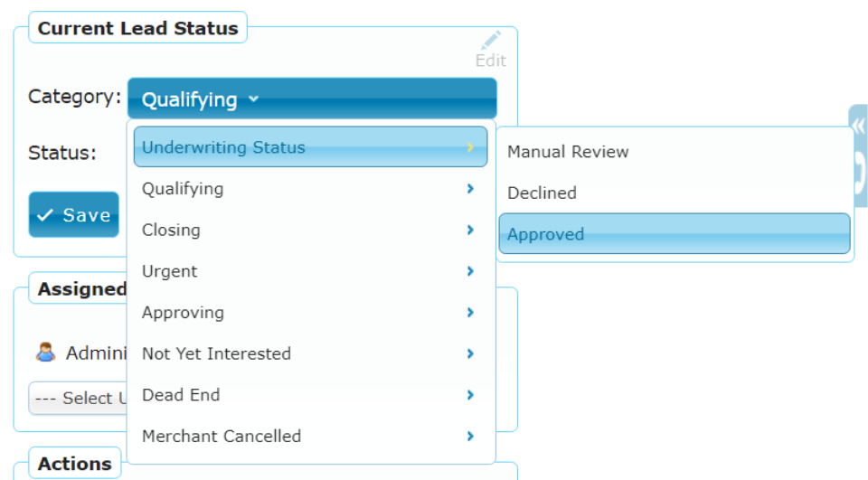Click the checkmark on Save button
This screenshot has width=868, height=480.
45,215
